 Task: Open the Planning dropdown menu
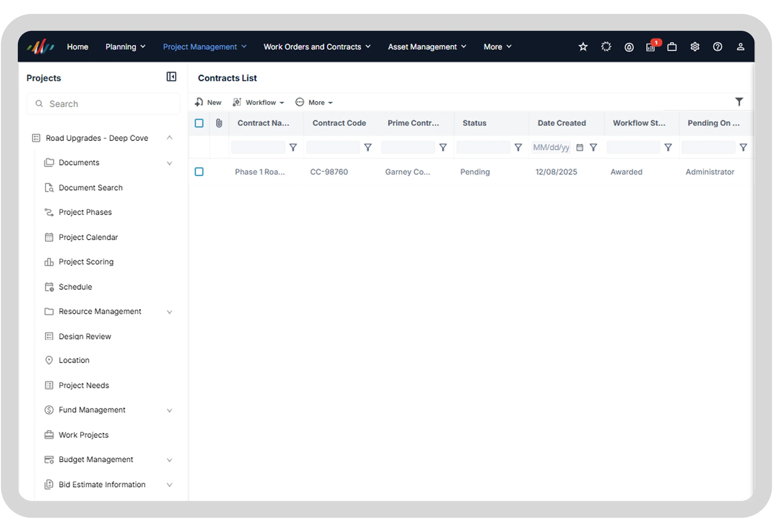click(125, 47)
